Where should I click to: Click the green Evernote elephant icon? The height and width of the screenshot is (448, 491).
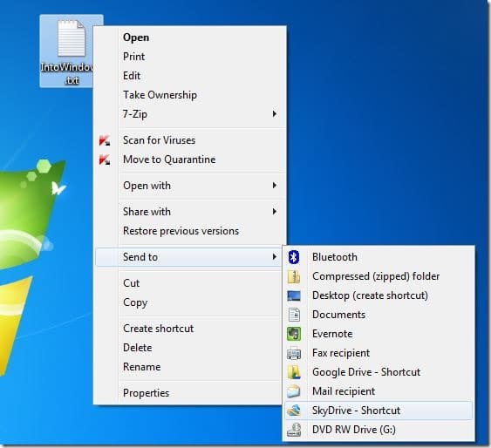tap(294, 334)
